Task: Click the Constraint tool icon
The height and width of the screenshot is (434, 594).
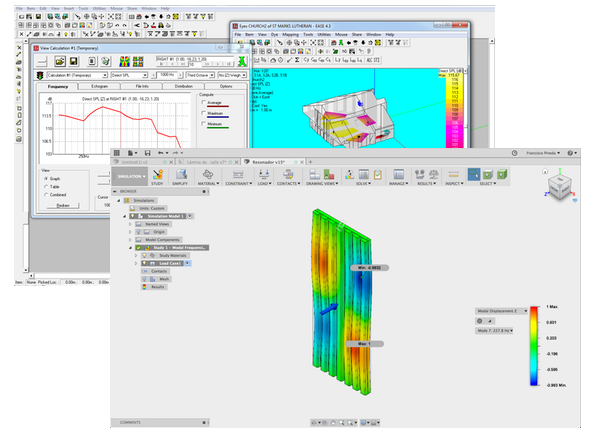Action: coord(238,175)
